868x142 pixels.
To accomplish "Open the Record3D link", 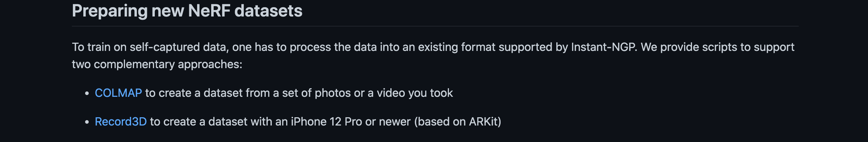I will click(121, 122).
